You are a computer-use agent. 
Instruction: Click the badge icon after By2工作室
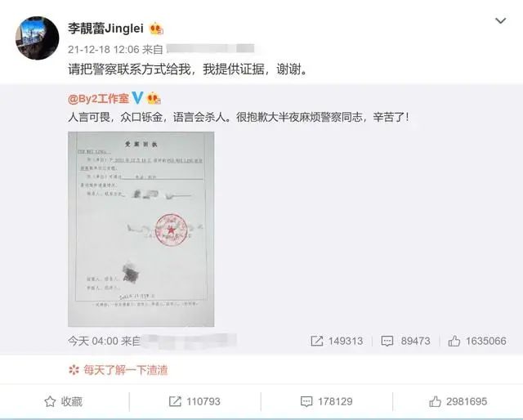[154, 98]
